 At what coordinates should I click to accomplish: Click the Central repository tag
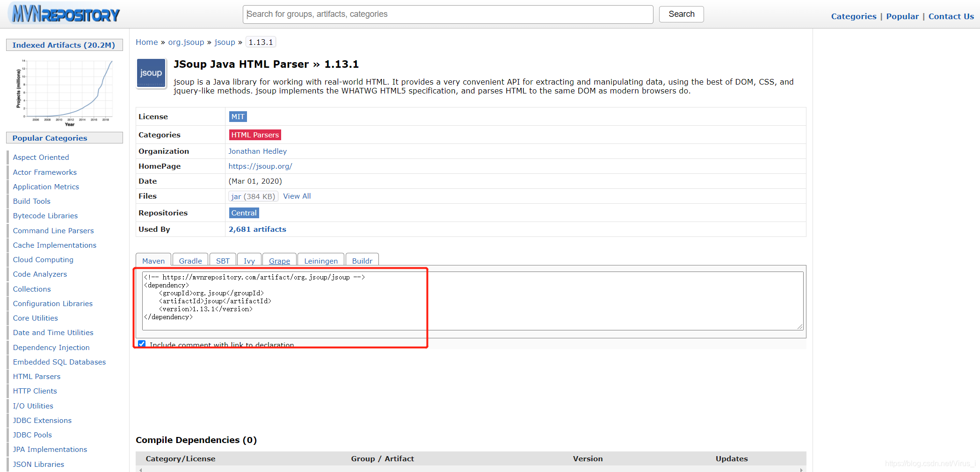tap(244, 213)
